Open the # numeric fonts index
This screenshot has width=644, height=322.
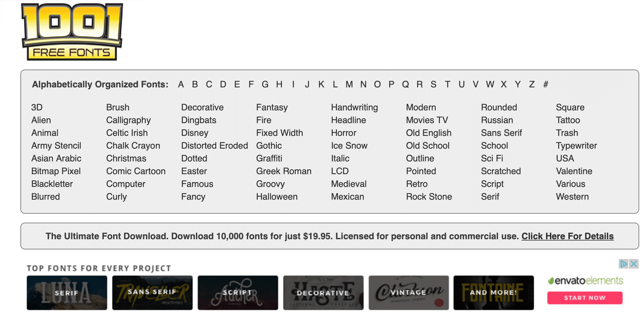(x=545, y=85)
